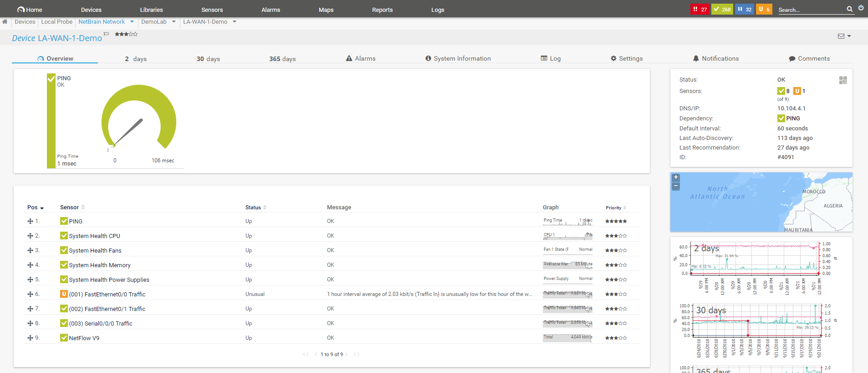Screen dimensions: 868x373
Task: Click the flag icon next to device name
Action: tap(107, 34)
